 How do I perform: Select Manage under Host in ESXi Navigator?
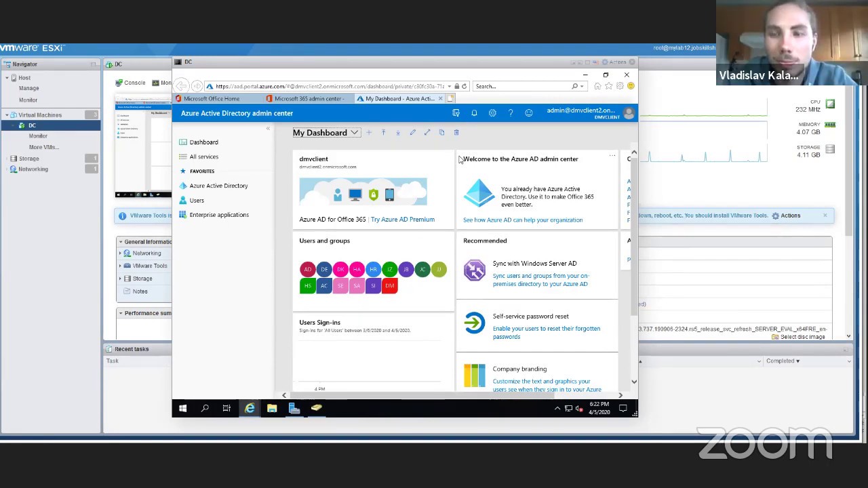pyautogui.click(x=28, y=88)
